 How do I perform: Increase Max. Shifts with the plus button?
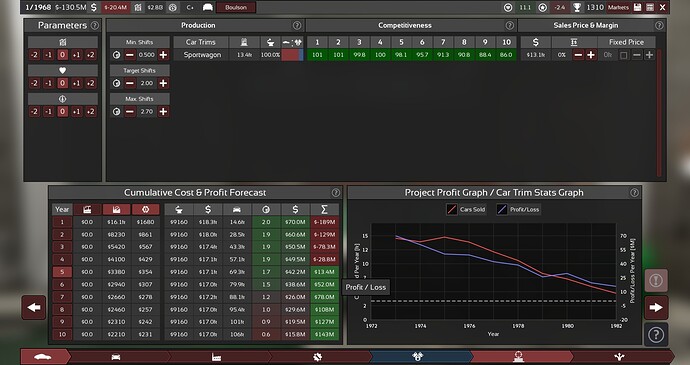click(163, 112)
